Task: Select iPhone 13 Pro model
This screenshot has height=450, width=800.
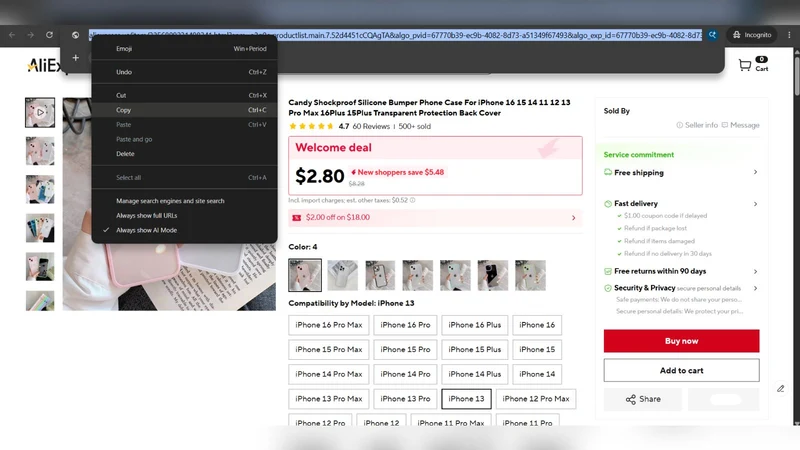Action: point(405,398)
